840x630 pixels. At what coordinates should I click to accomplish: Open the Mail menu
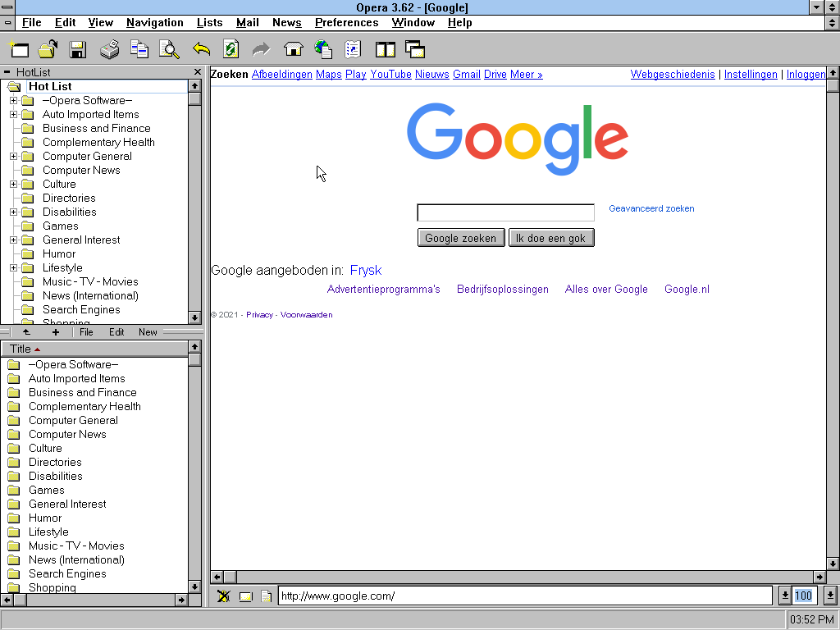point(248,22)
